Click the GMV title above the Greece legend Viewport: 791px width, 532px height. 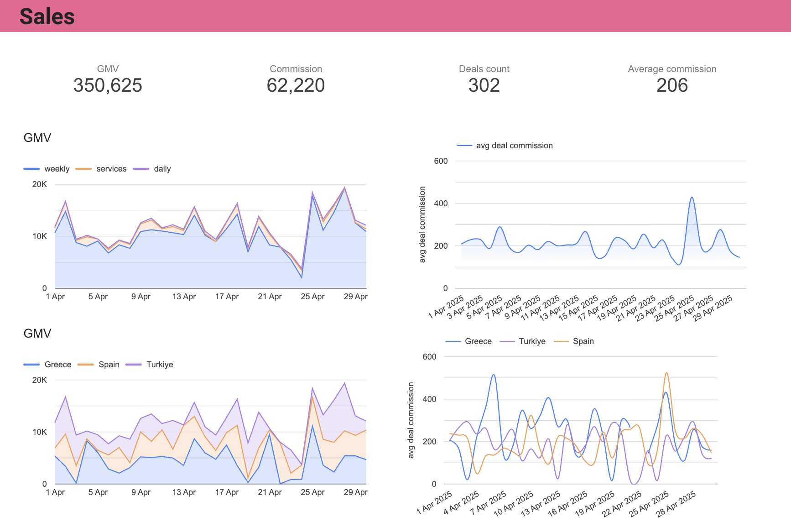pyautogui.click(x=37, y=334)
